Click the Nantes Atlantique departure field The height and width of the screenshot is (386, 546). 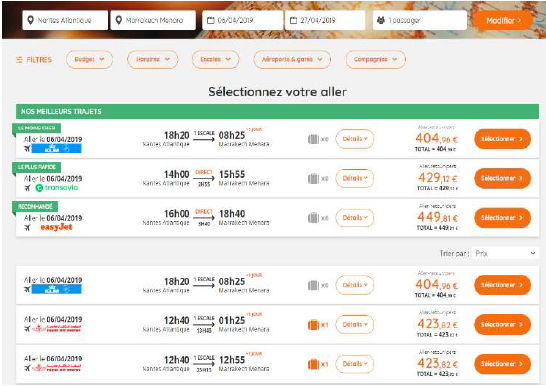click(65, 20)
